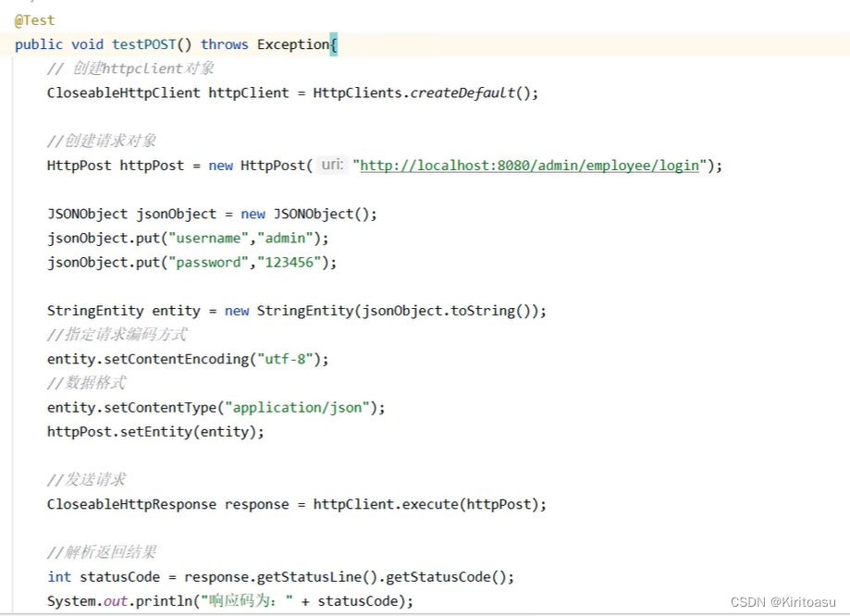Click the throws keyword
Image resolution: width=850 pixels, height=616 pixels.
pos(225,44)
